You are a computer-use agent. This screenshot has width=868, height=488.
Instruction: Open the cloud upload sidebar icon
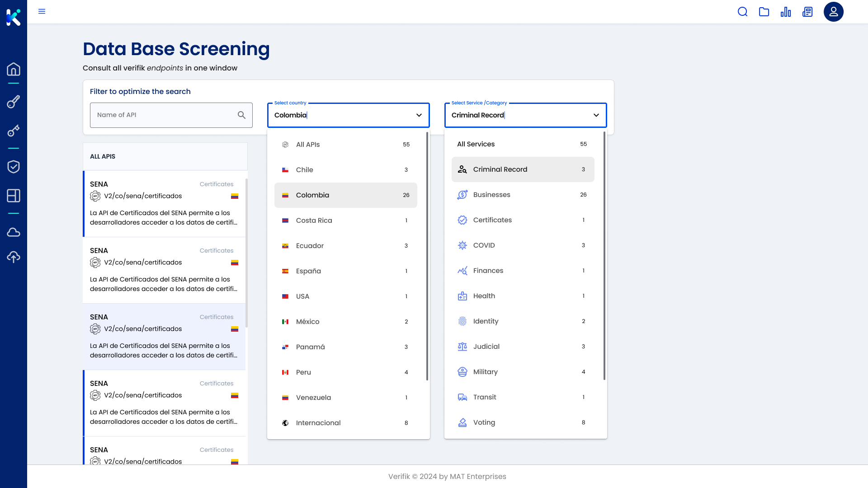tap(14, 257)
